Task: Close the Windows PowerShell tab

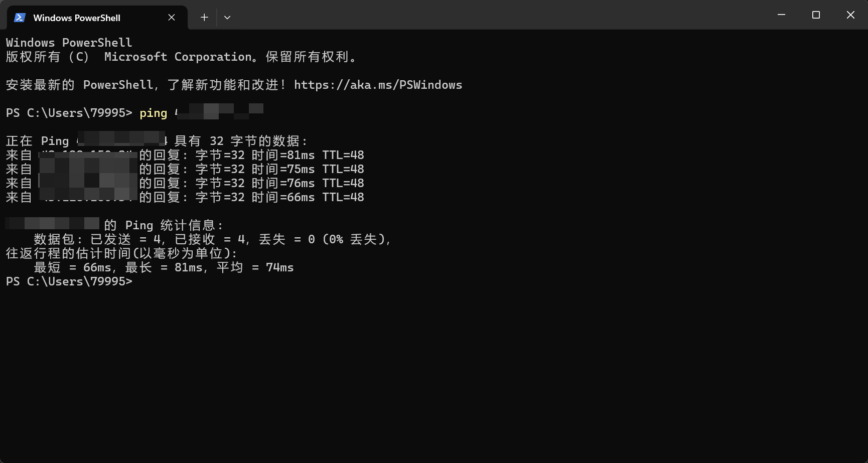Action: coord(172,18)
